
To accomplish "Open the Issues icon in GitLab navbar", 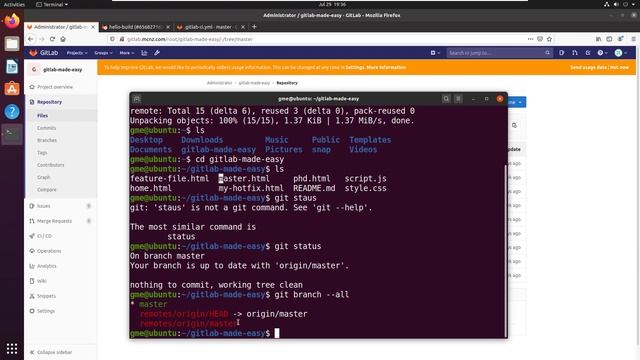I will click(562, 53).
